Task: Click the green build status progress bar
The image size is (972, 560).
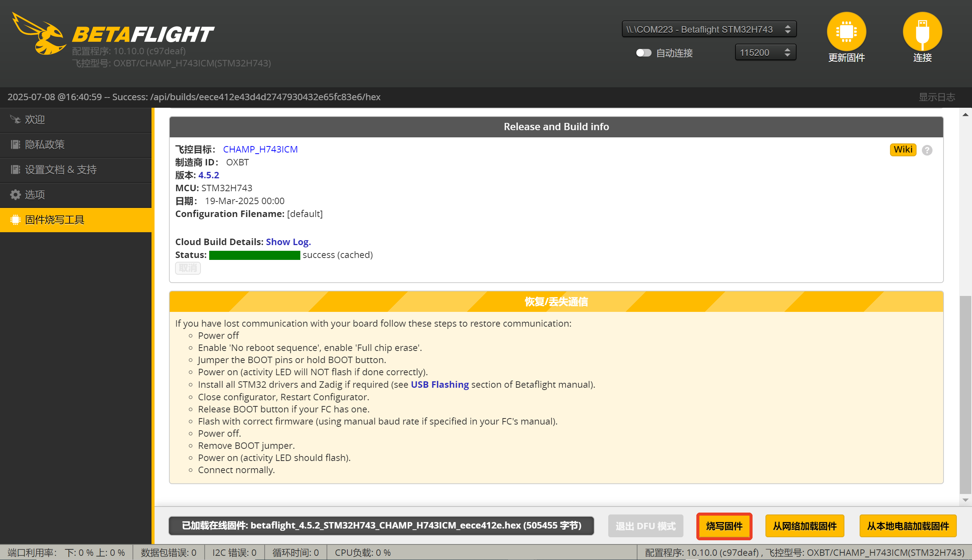Action: click(254, 255)
